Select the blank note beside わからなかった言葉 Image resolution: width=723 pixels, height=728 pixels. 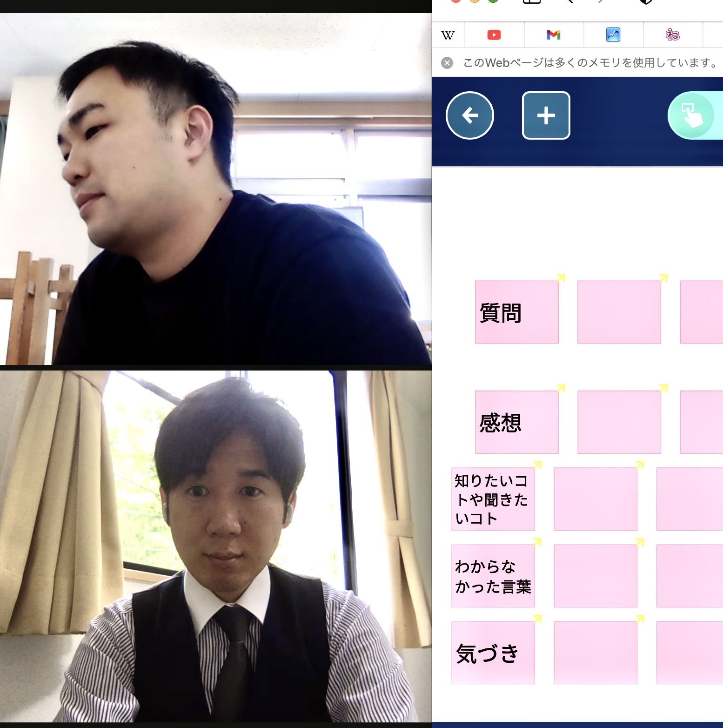pos(596,576)
